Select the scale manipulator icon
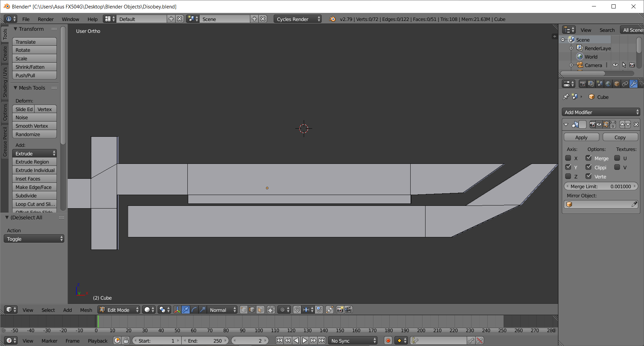 (x=203, y=310)
